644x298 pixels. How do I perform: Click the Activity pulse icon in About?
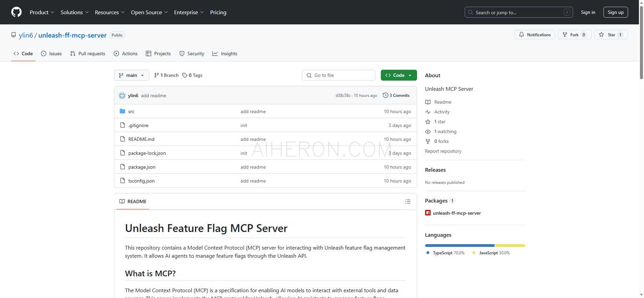click(428, 112)
